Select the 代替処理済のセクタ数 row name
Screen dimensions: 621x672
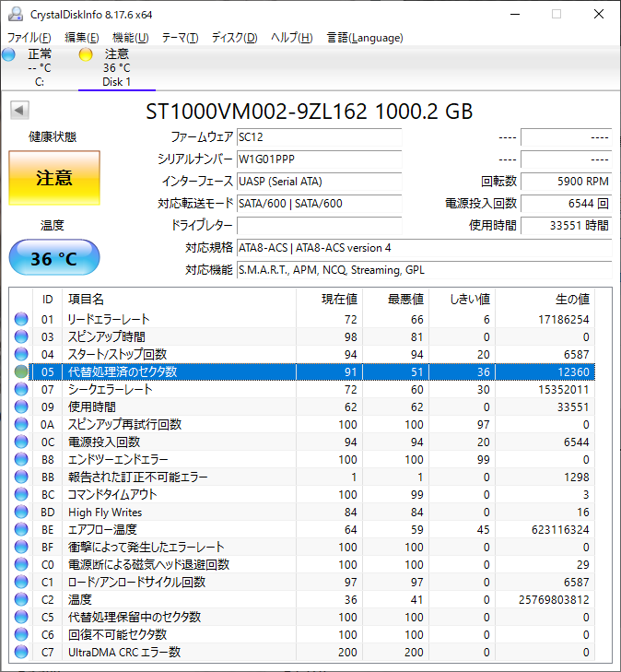(x=123, y=371)
